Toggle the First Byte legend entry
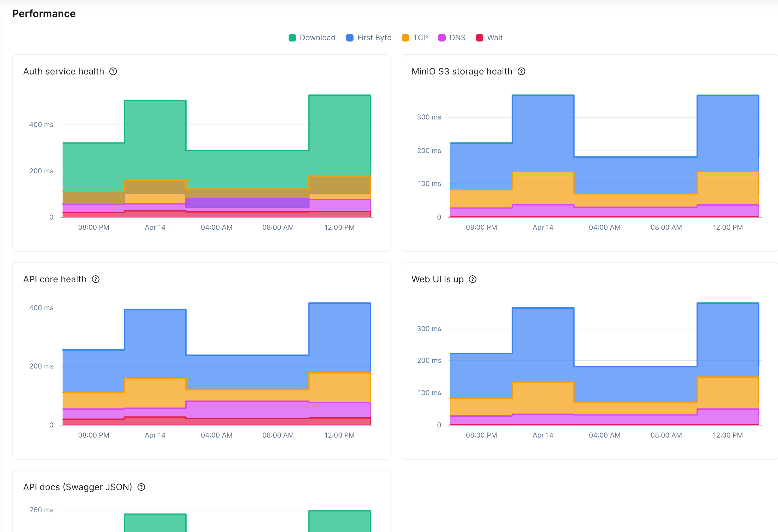 tap(373, 38)
